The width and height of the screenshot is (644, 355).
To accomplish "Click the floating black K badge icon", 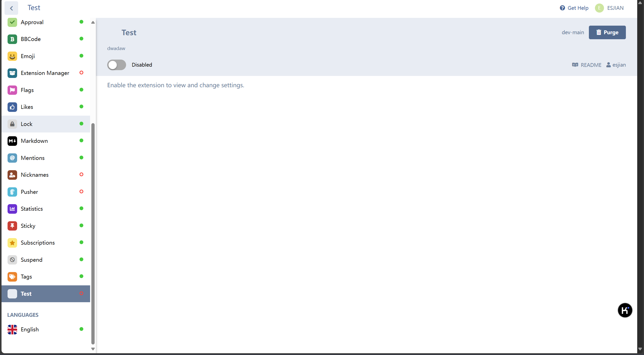I will tap(625, 310).
